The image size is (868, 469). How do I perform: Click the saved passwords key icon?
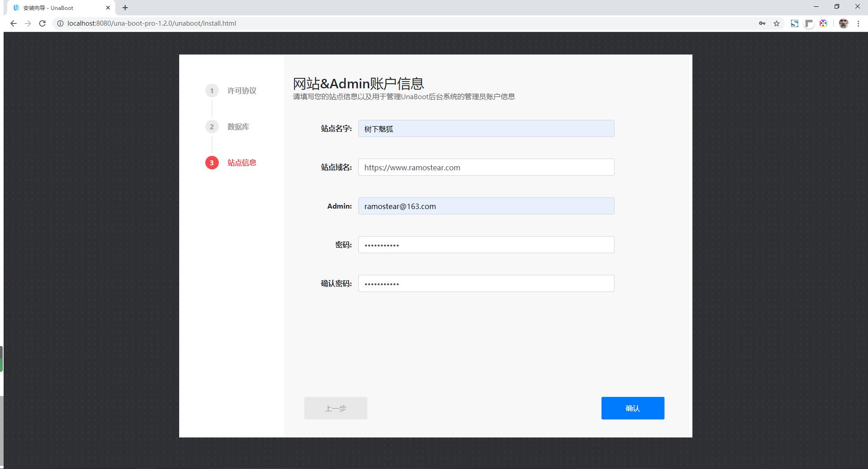point(762,23)
